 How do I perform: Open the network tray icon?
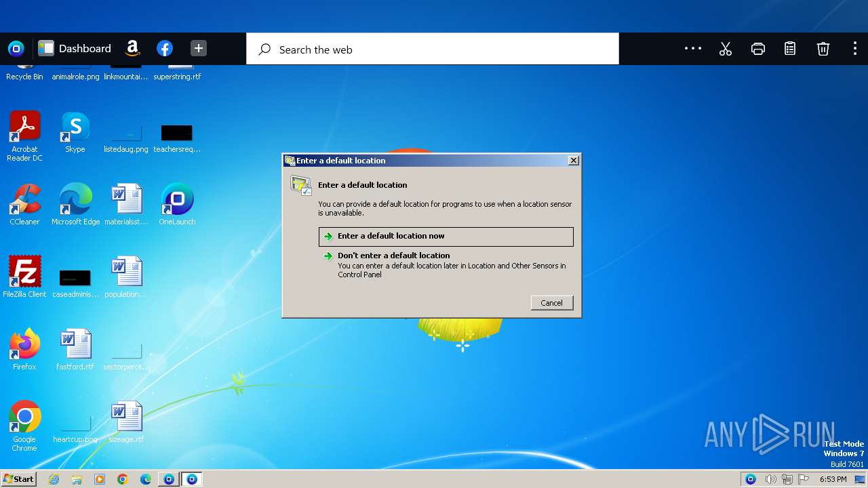[x=787, y=479]
